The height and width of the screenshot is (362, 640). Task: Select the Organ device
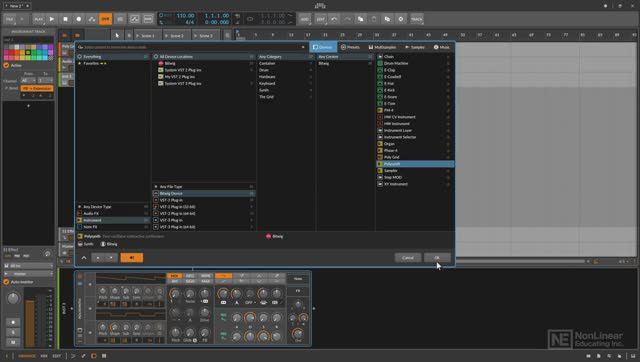[x=415, y=144]
